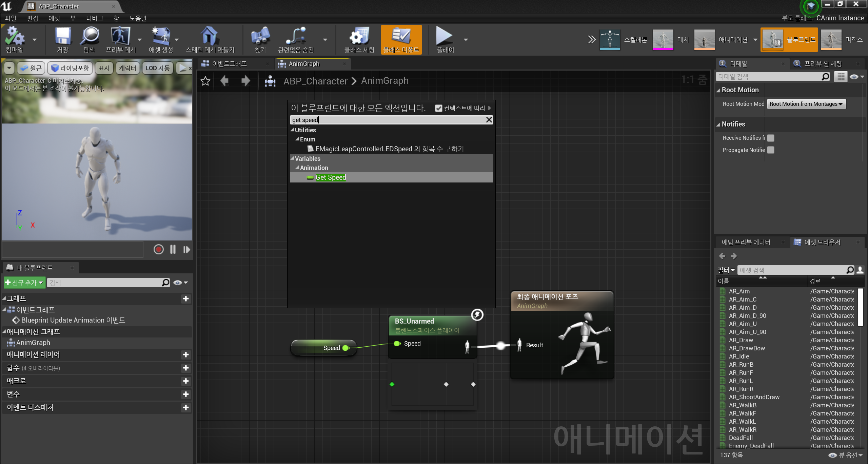This screenshot has width=868, height=464.
Task: Open Root Motion from Montages dropdown
Action: coord(806,104)
